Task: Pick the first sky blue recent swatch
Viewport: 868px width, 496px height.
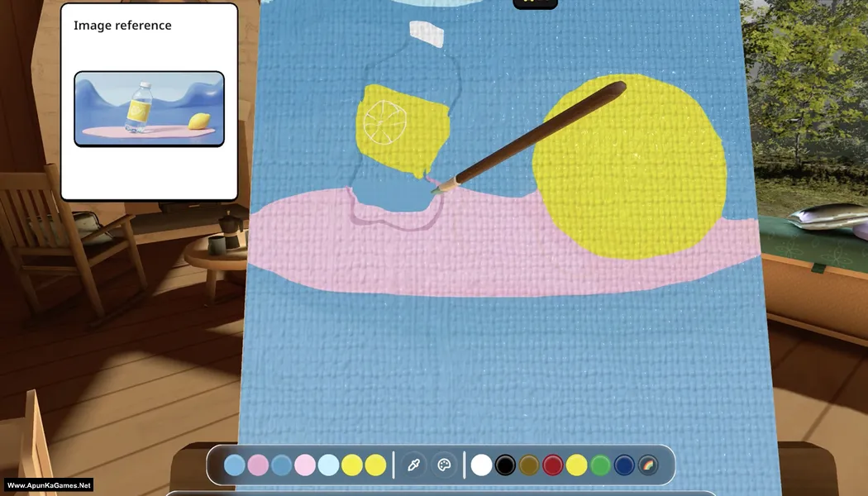Action: [235, 465]
